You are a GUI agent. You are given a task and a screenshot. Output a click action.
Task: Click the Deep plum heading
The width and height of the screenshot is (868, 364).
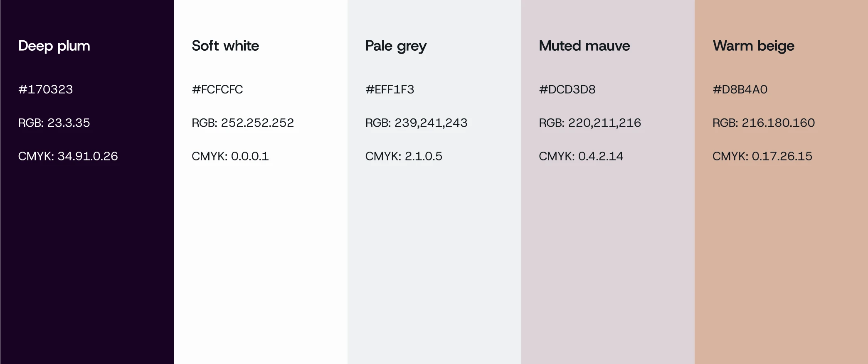54,46
